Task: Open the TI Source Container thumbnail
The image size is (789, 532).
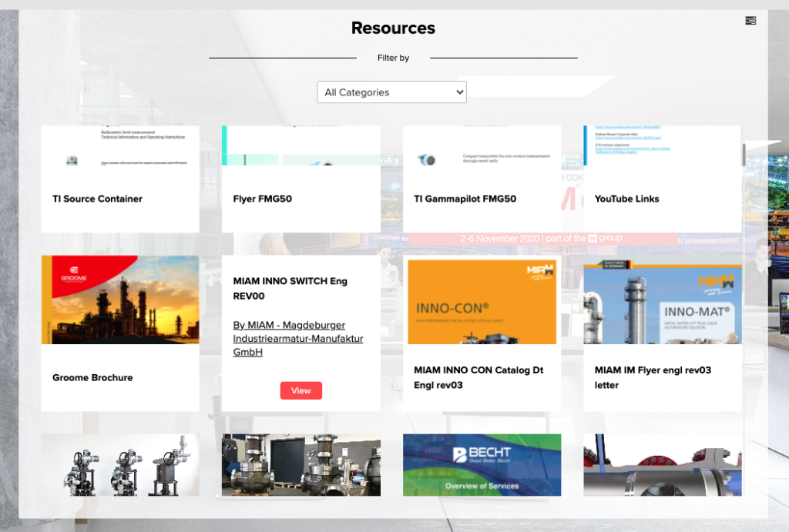Action: (120, 146)
